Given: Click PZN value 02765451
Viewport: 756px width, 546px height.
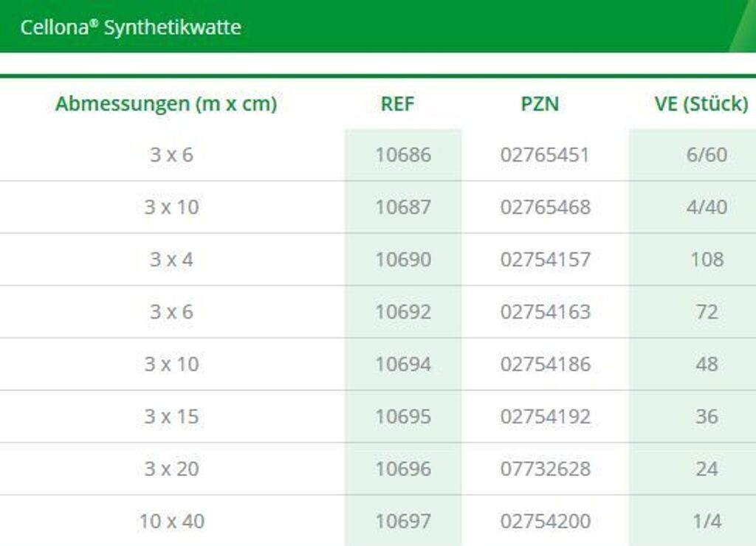Looking at the screenshot, I should [545, 155].
